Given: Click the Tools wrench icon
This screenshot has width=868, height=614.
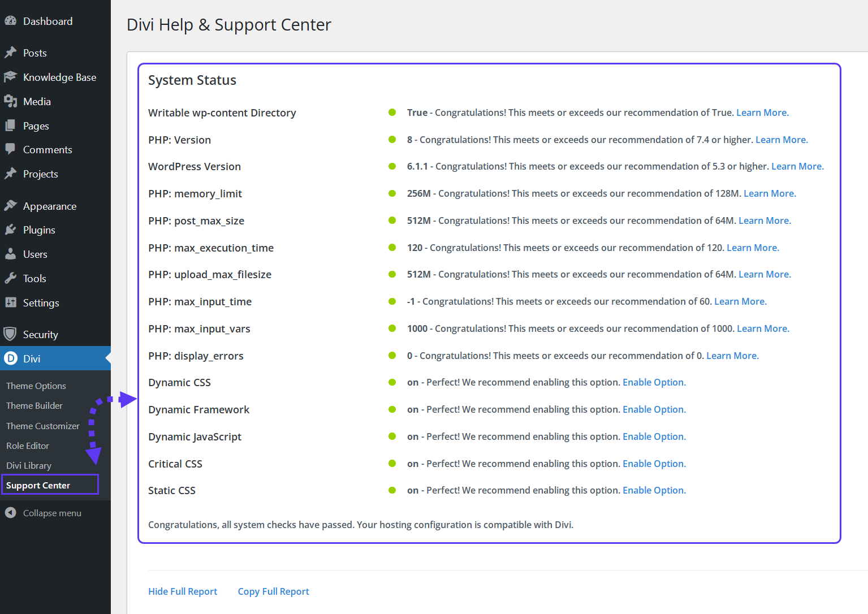Looking at the screenshot, I should (11, 278).
